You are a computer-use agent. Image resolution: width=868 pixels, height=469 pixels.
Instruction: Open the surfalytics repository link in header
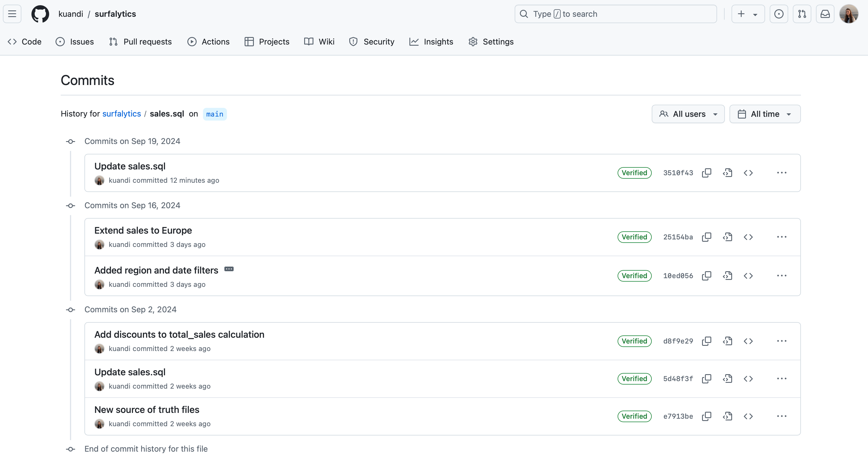[115, 14]
